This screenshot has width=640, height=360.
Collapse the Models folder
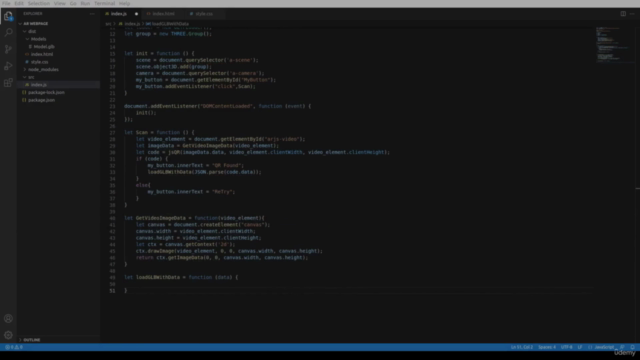[x=38, y=39]
